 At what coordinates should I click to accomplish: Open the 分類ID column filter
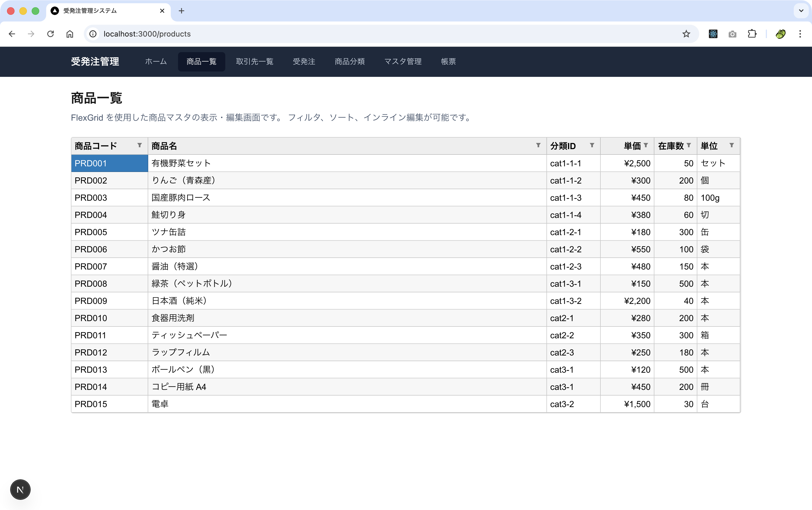click(x=592, y=145)
